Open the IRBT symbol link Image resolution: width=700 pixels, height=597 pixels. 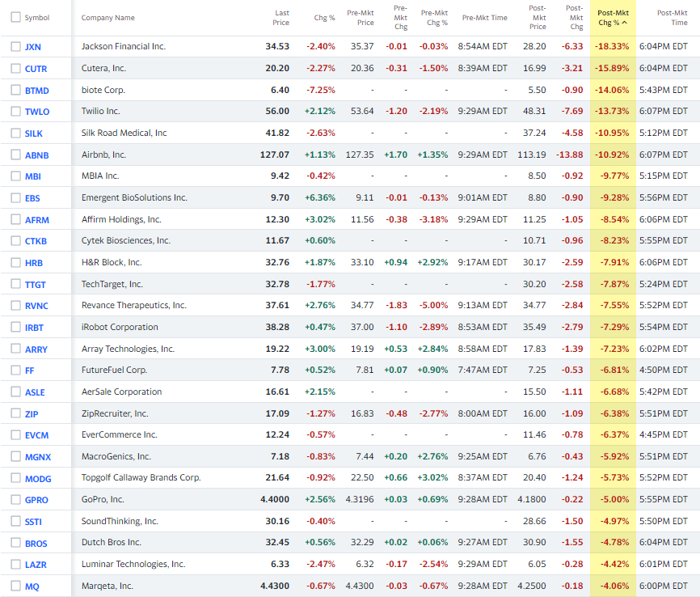tap(34, 328)
